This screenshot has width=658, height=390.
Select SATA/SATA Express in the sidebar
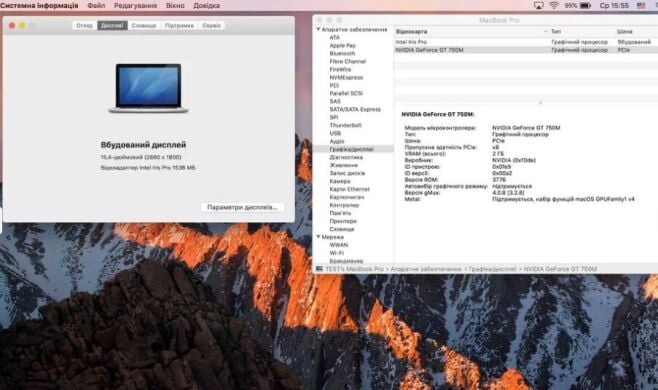point(355,109)
